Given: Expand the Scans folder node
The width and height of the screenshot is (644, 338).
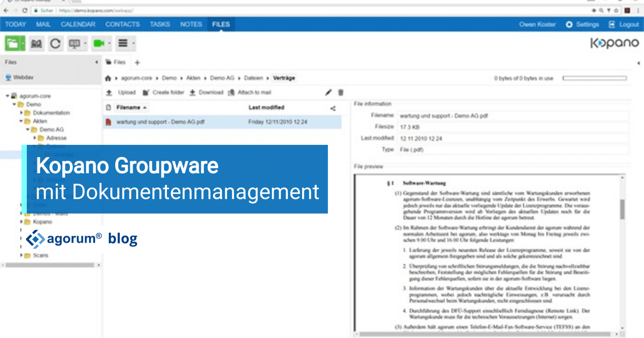Looking at the screenshot, I should point(21,255).
